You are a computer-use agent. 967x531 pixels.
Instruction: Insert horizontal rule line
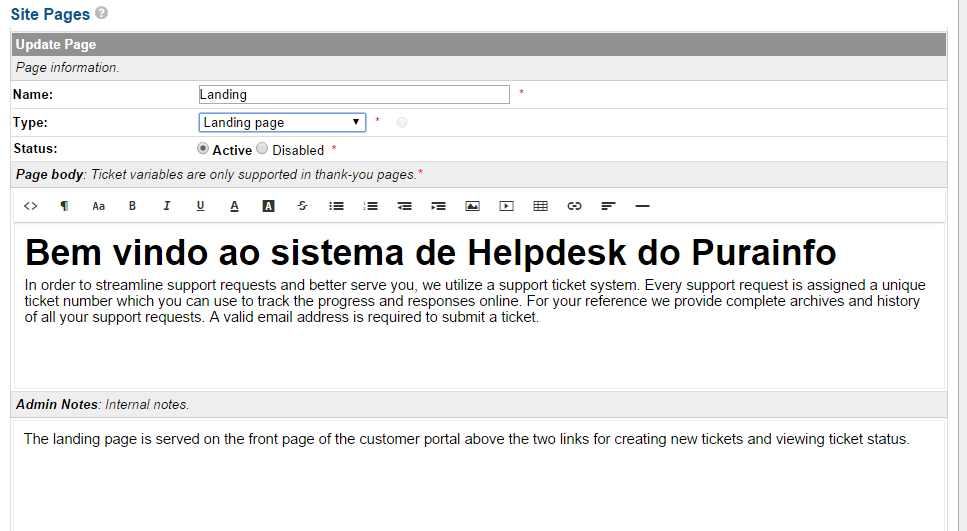click(642, 206)
